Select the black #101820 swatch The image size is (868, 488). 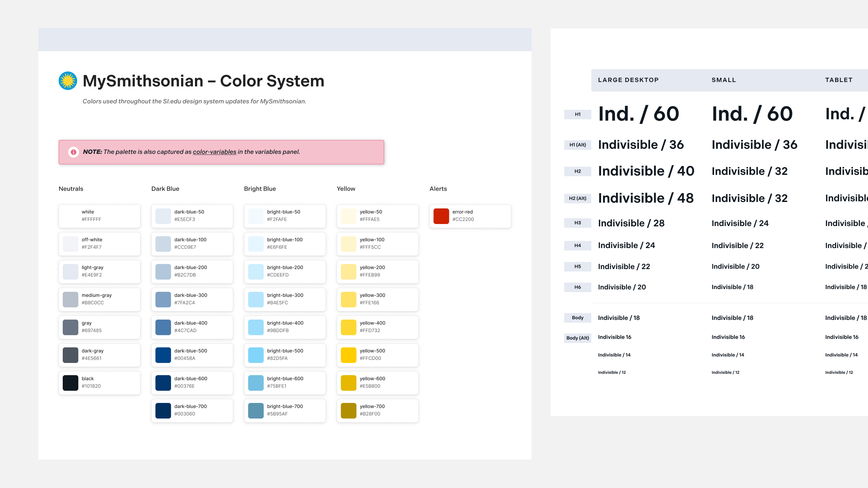pos(71,383)
